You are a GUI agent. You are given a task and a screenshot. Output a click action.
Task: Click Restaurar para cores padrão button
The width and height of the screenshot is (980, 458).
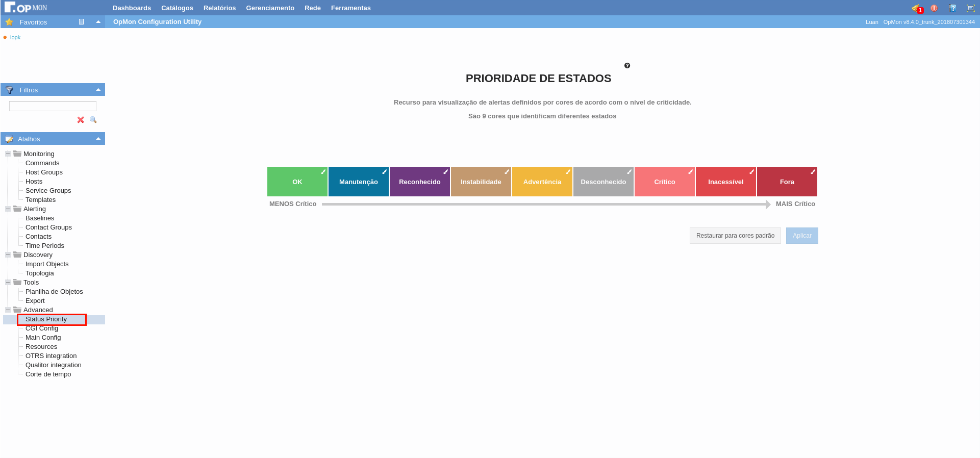[x=735, y=236]
